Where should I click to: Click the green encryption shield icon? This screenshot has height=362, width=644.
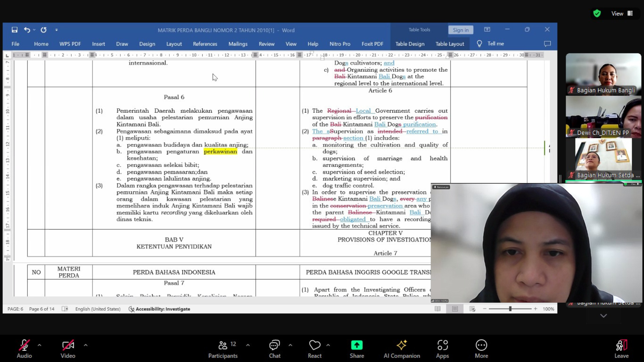[x=597, y=13]
